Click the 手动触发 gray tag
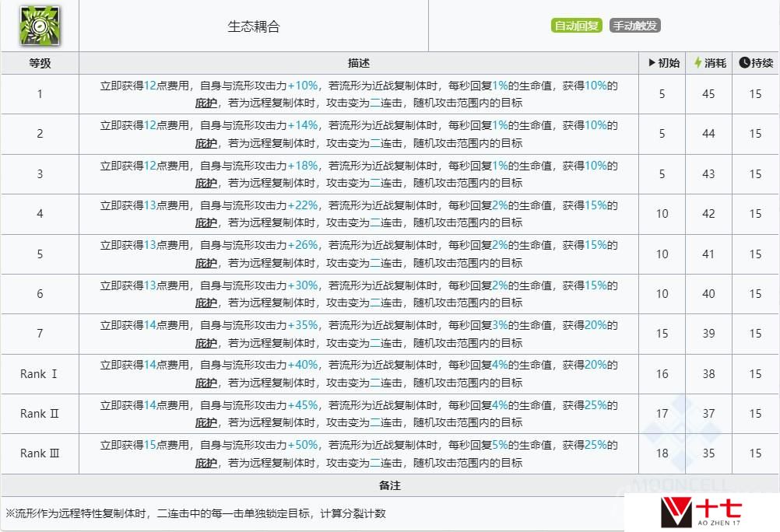Viewport: 780px width, 532px height. pyautogui.click(x=634, y=26)
